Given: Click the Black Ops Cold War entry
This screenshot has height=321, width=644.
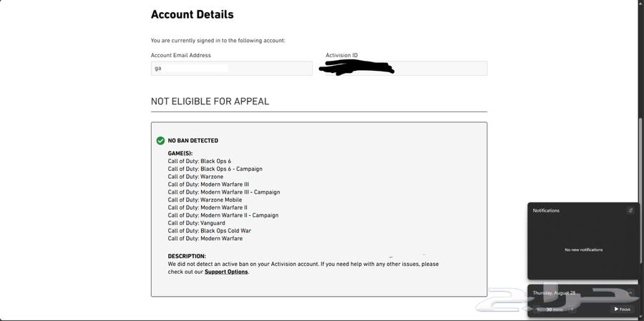Looking at the screenshot, I should [210, 231].
